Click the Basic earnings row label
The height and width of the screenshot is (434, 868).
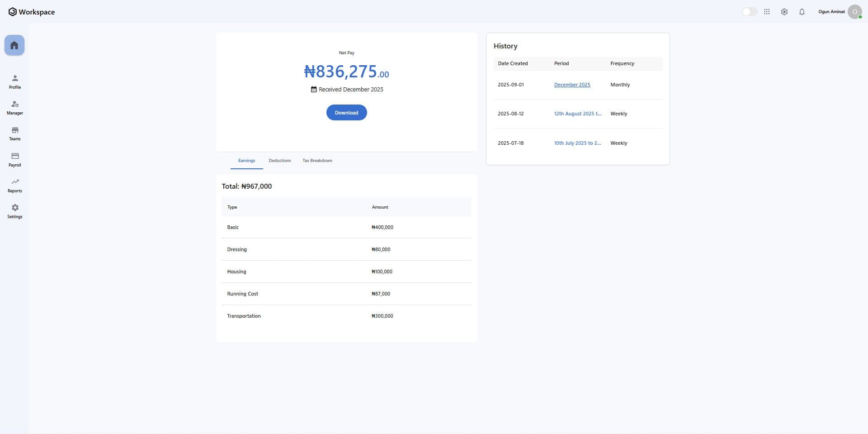coord(233,227)
